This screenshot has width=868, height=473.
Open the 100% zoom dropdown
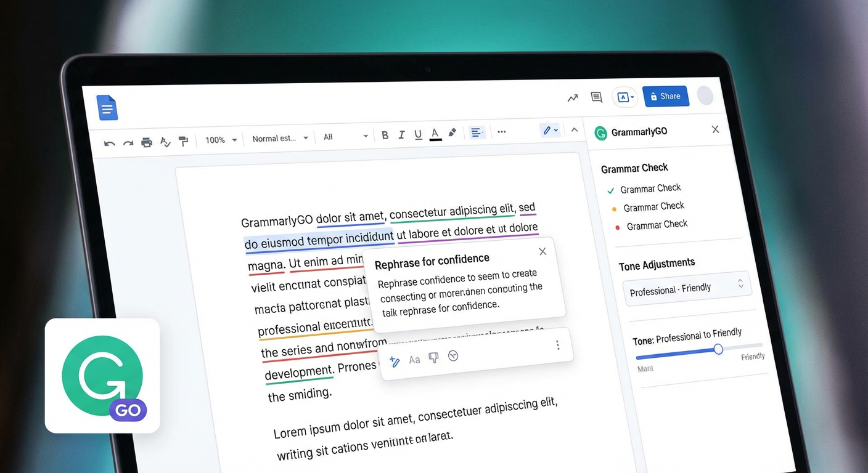221,140
